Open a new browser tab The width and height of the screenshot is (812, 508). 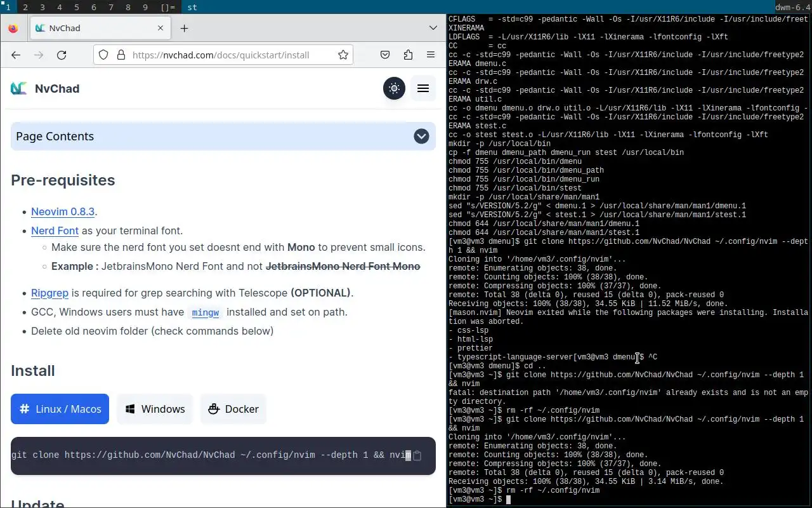pos(184,28)
